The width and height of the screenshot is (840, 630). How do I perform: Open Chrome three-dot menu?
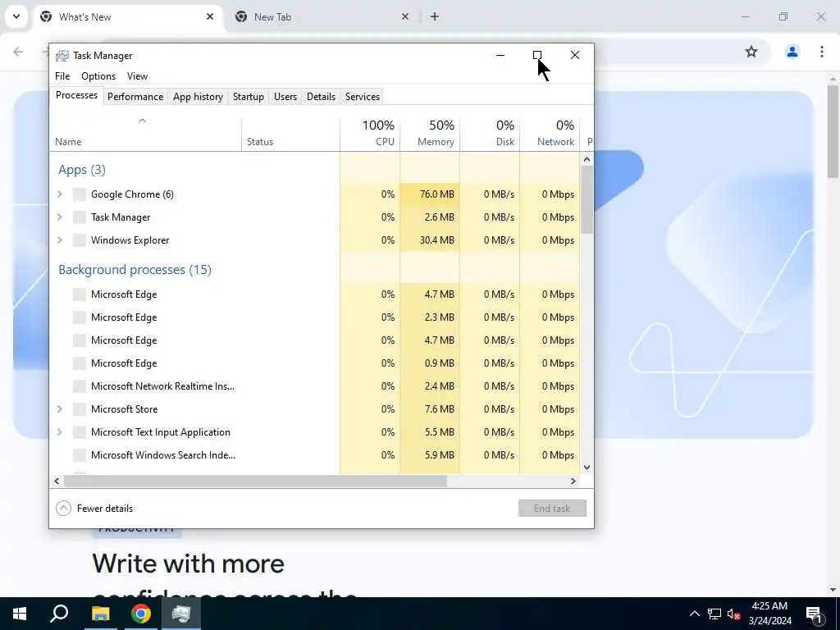(822, 52)
